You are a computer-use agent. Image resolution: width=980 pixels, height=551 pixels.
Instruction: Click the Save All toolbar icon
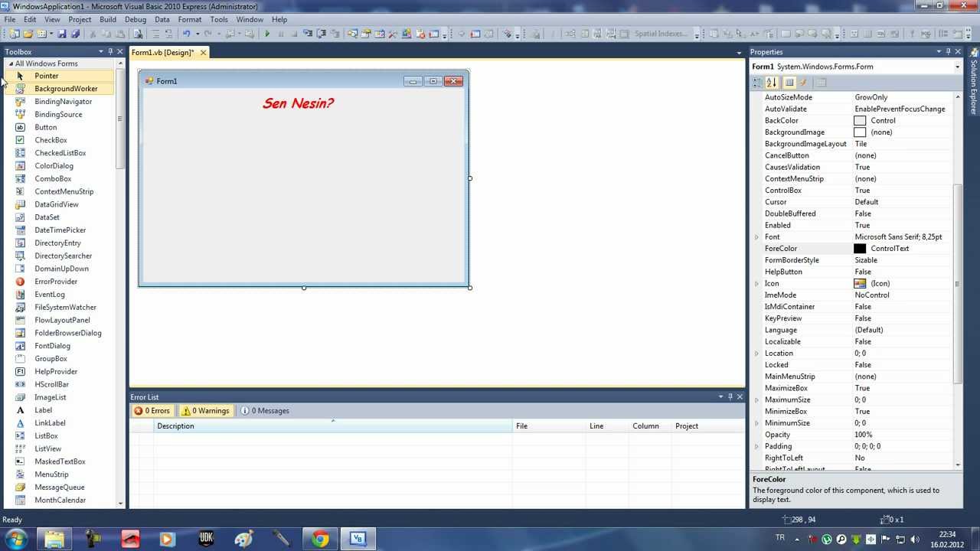(x=75, y=34)
